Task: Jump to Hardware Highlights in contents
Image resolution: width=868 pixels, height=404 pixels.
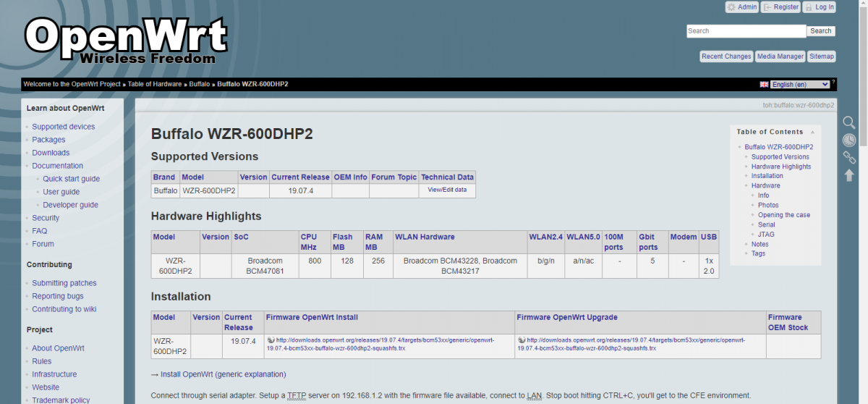Action: click(781, 167)
